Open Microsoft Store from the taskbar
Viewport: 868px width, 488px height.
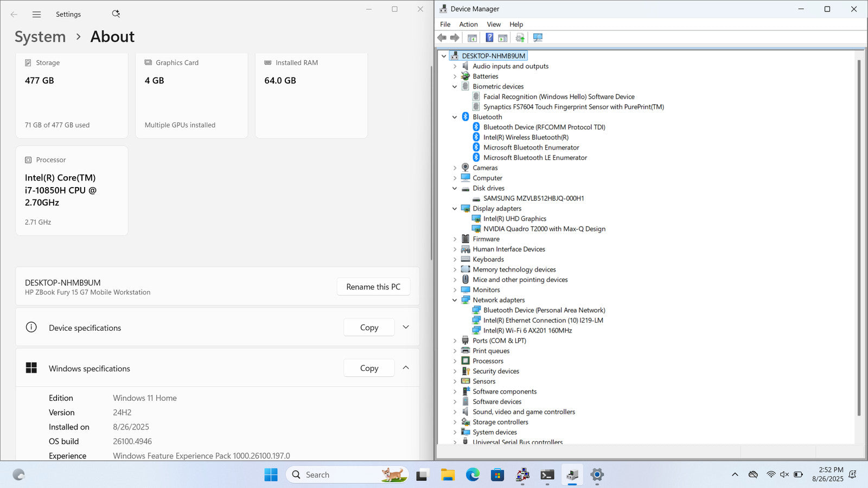pos(497,475)
